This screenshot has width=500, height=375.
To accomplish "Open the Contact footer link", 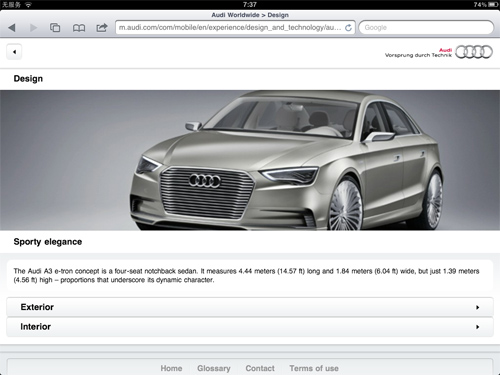I will [260, 368].
